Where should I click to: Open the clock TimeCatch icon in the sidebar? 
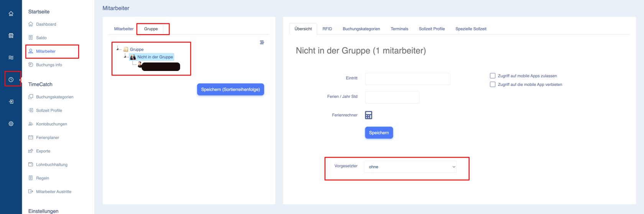pyautogui.click(x=11, y=79)
